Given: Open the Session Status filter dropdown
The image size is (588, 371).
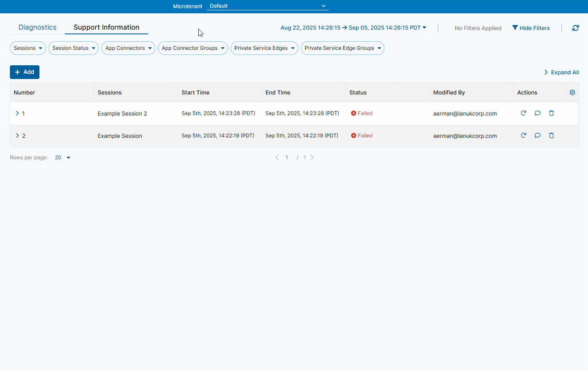Looking at the screenshot, I should 73,48.
